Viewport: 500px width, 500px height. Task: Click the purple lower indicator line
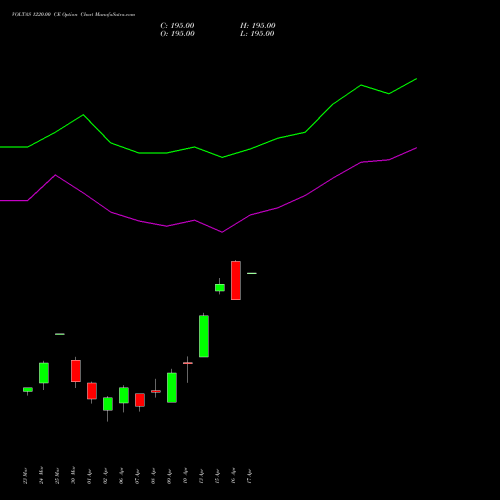coord(208,226)
